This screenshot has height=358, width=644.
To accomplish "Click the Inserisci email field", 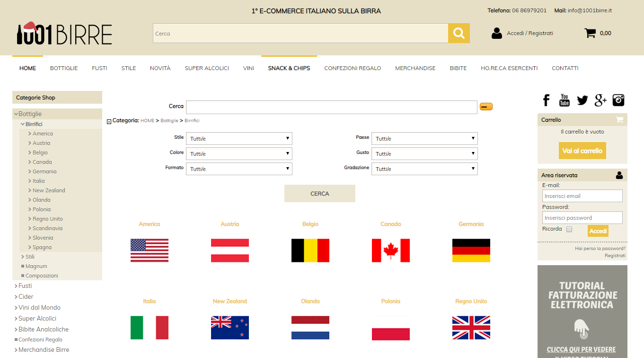I will [x=582, y=196].
